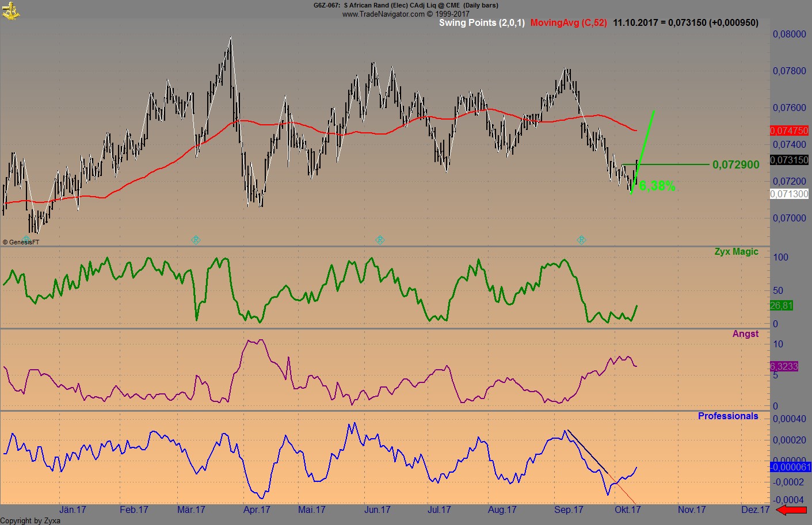Click the blue Professionals value tag on the axis
This screenshot has width=812, height=525.
790,467
